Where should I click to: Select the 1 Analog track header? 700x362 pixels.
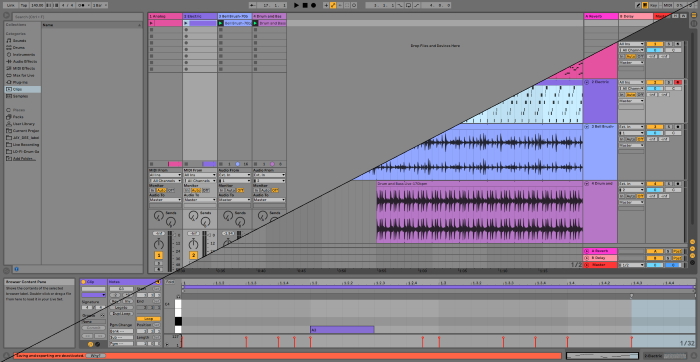coord(165,17)
